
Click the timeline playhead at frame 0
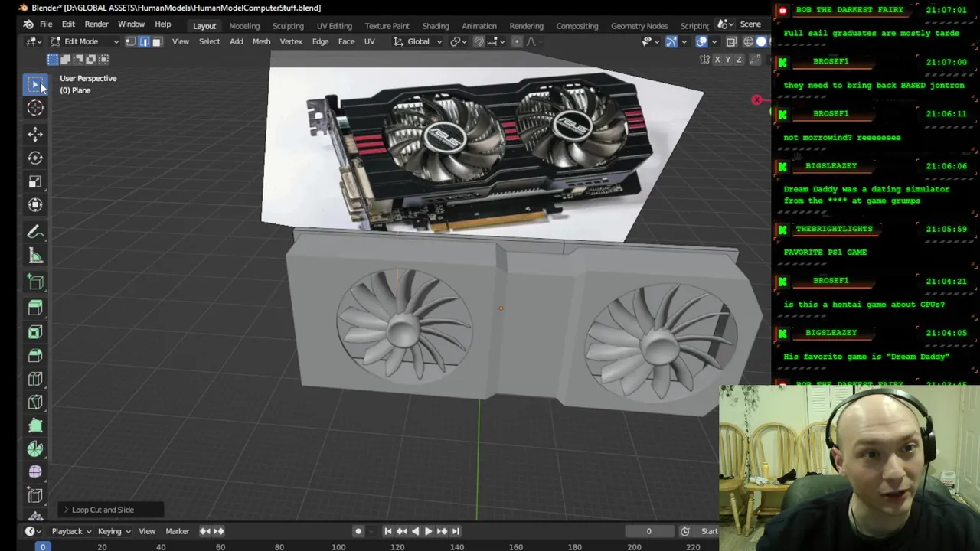(x=43, y=547)
